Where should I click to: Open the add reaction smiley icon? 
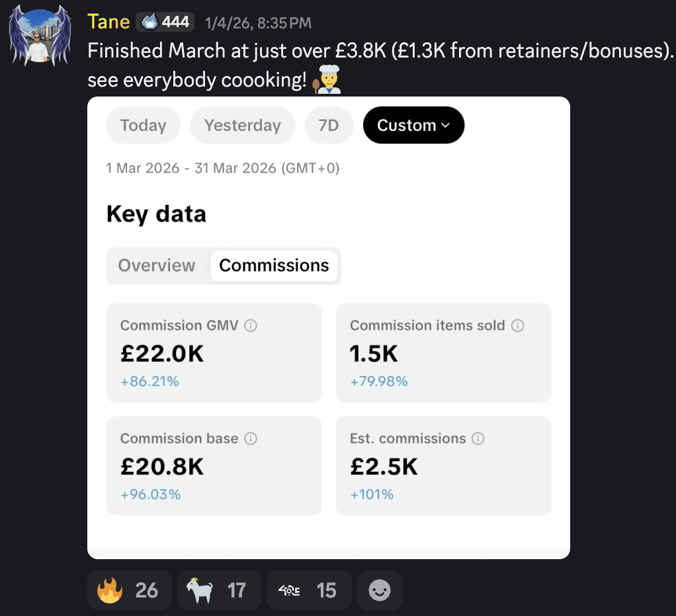[379, 590]
